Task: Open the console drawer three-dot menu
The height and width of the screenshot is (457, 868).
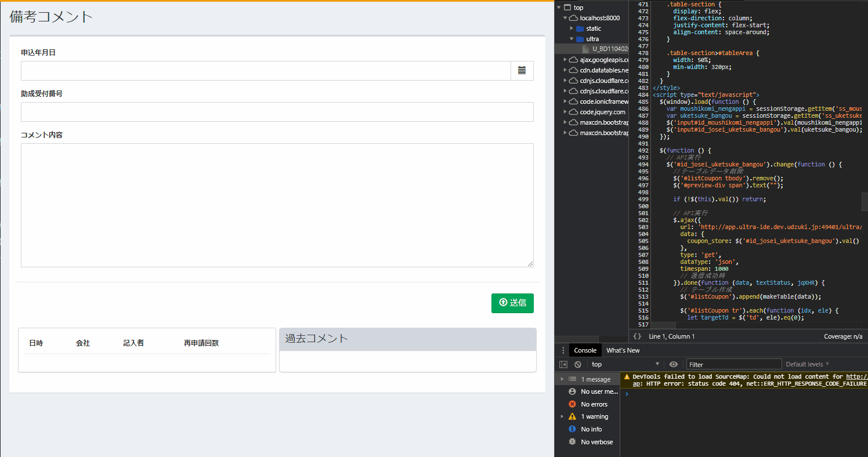Action: pyautogui.click(x=563, y=350)
